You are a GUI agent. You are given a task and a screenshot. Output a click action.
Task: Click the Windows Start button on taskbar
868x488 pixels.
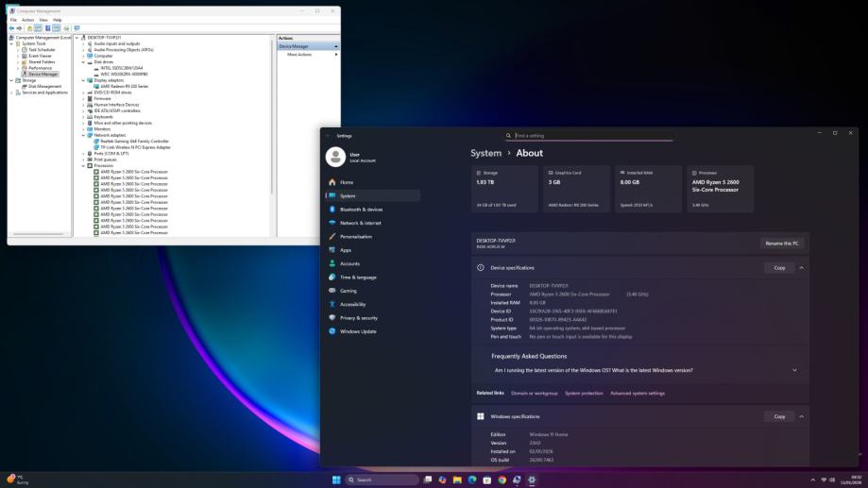[x=335, y=480]
